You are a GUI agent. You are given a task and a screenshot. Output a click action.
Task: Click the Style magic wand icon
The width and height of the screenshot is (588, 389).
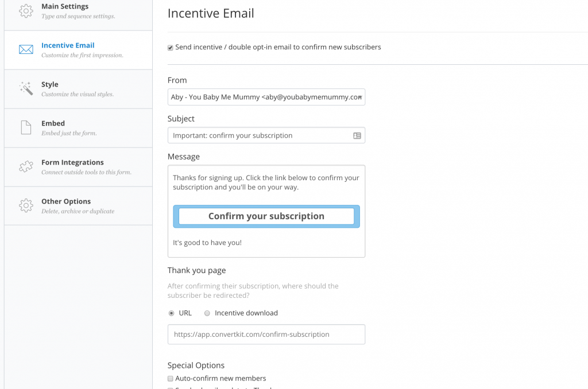[x=26, y=88]
